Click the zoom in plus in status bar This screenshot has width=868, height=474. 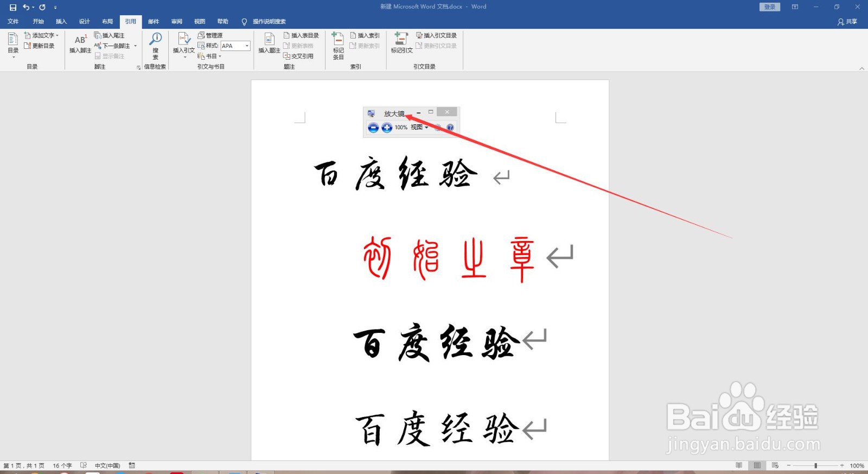pos(842,466)
